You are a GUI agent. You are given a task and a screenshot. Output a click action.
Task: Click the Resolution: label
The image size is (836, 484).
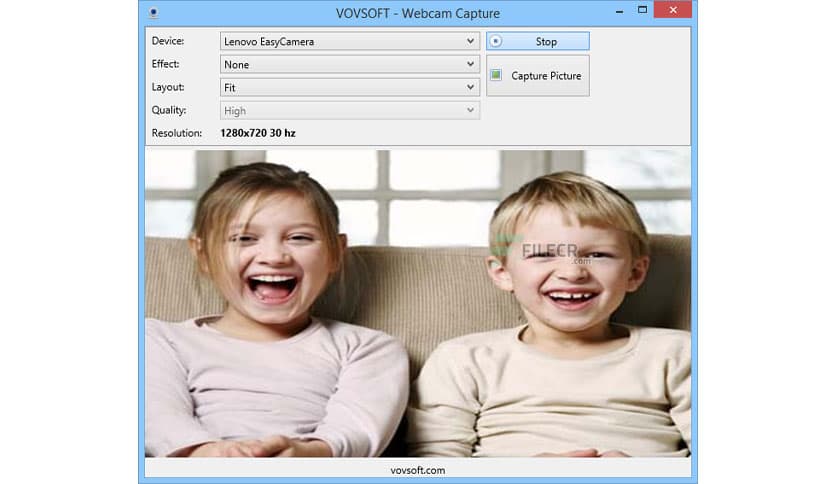click(176, 133)
